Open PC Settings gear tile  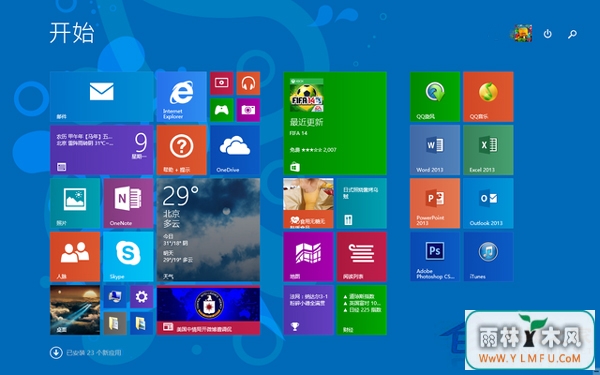pyautogui.click(x=142, y=297)
